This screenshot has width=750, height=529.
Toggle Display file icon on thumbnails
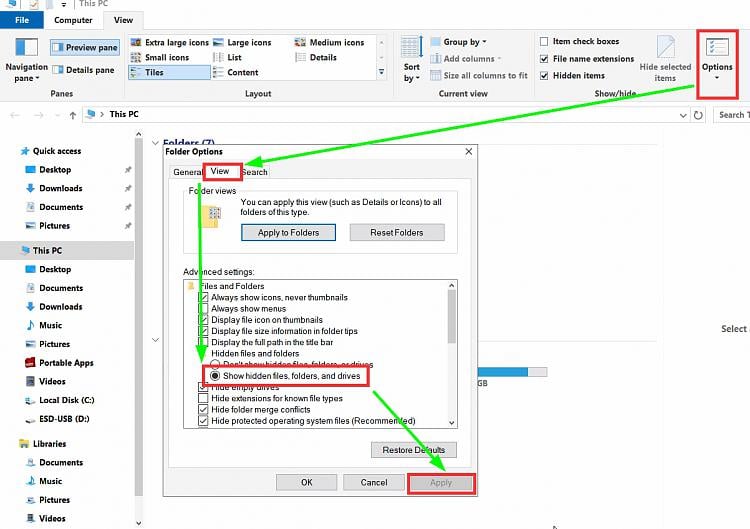pyautogui.click(x=203, y=320)
